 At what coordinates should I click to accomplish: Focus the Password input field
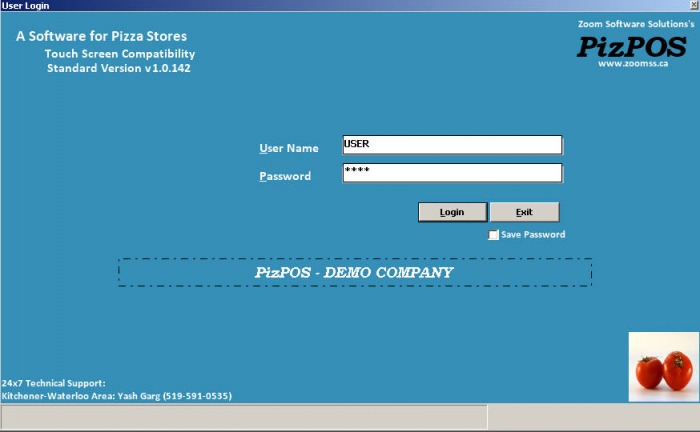[452, 173]
